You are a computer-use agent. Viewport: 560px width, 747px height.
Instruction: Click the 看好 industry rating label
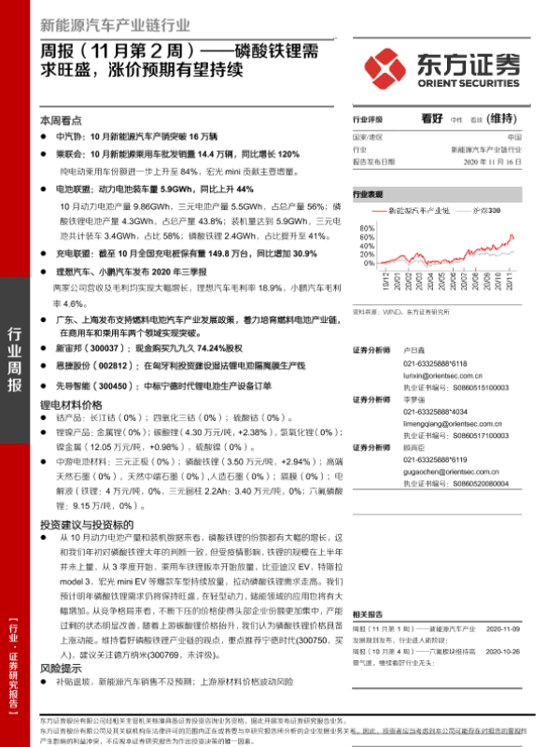431,120
